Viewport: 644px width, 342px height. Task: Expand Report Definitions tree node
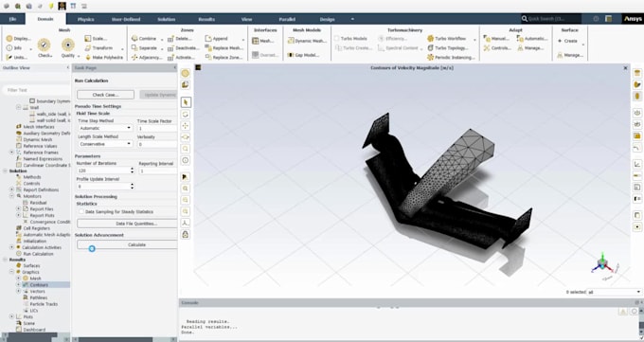(12, 189)
